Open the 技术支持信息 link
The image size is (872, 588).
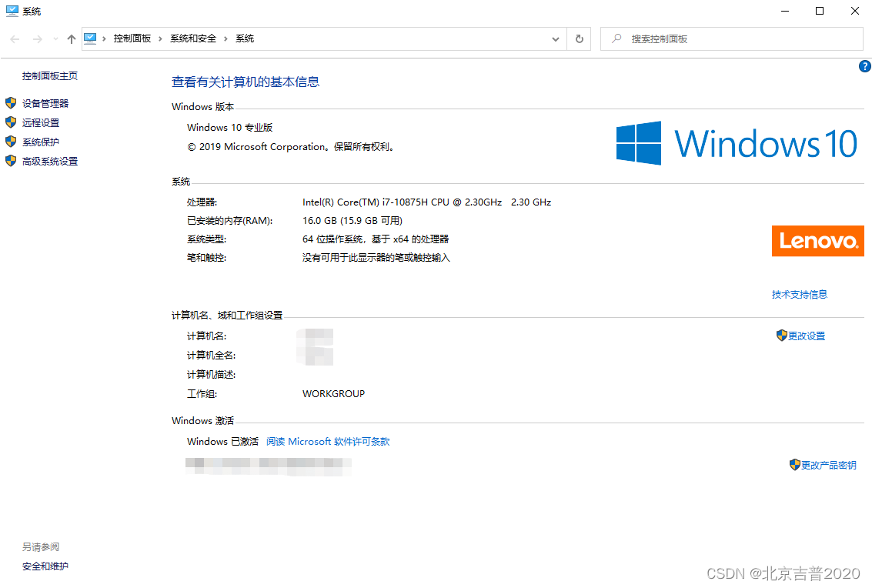point(800,294)
